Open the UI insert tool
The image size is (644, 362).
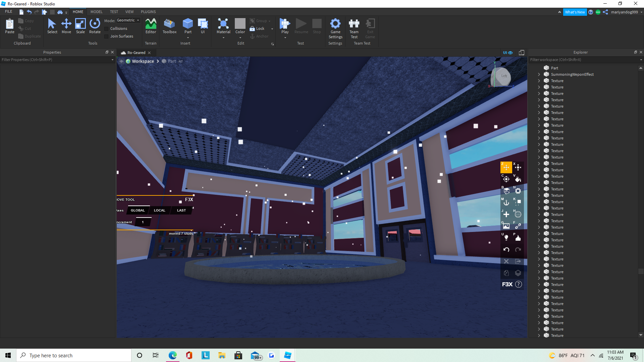(203, 26)
